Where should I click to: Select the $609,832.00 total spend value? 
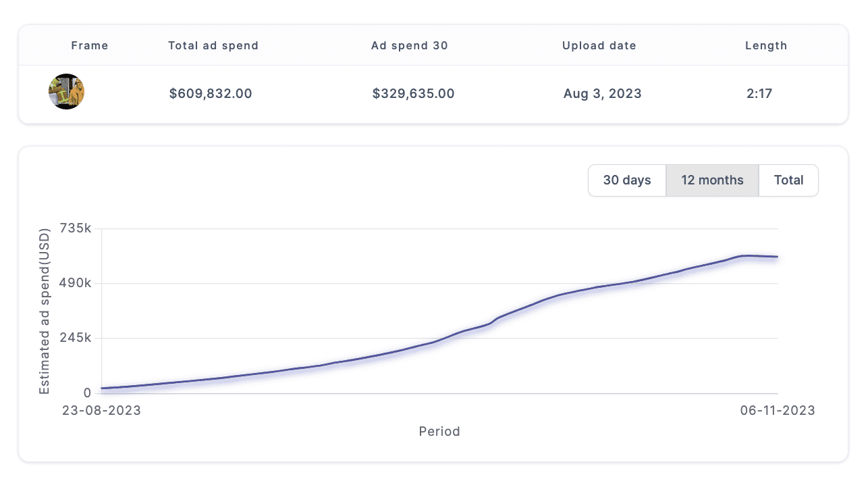click(211, 94)
